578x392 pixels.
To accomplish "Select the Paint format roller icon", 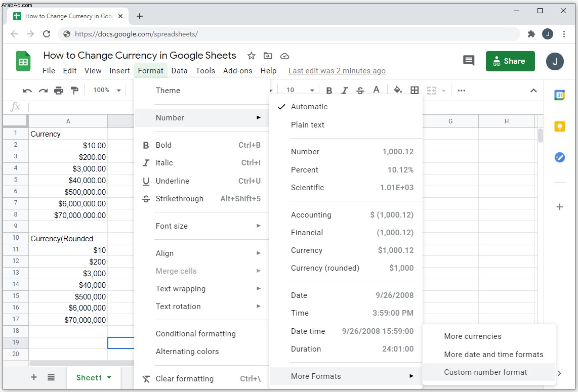I will coord(74,90).
